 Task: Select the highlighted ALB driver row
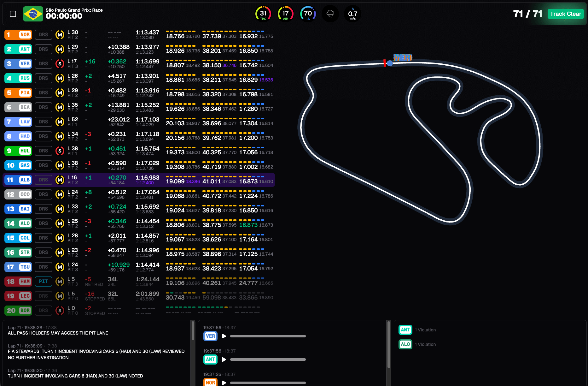click(x=139, y=180)
